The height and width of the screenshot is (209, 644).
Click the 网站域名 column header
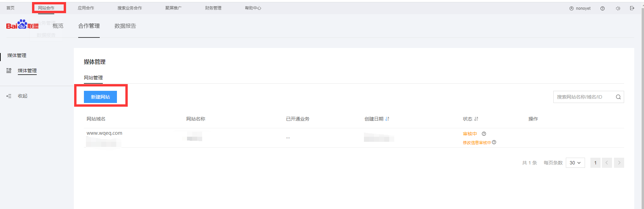click(x=96, y=119)
